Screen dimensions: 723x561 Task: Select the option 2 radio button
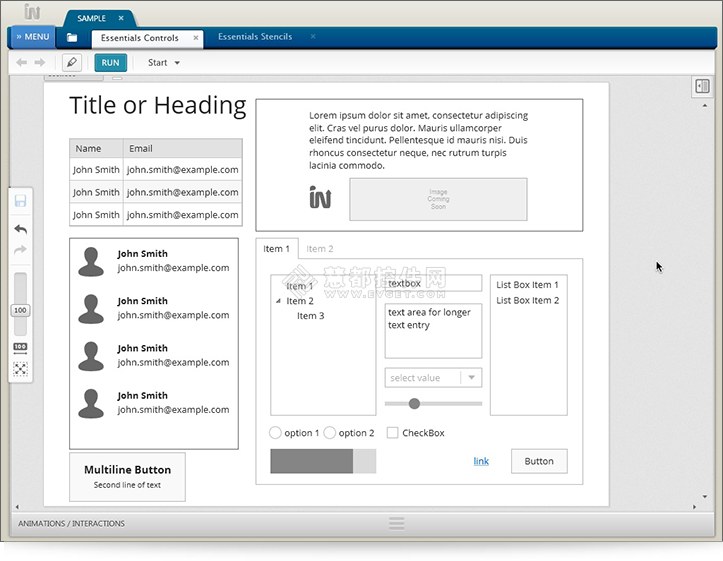(329, 432)
